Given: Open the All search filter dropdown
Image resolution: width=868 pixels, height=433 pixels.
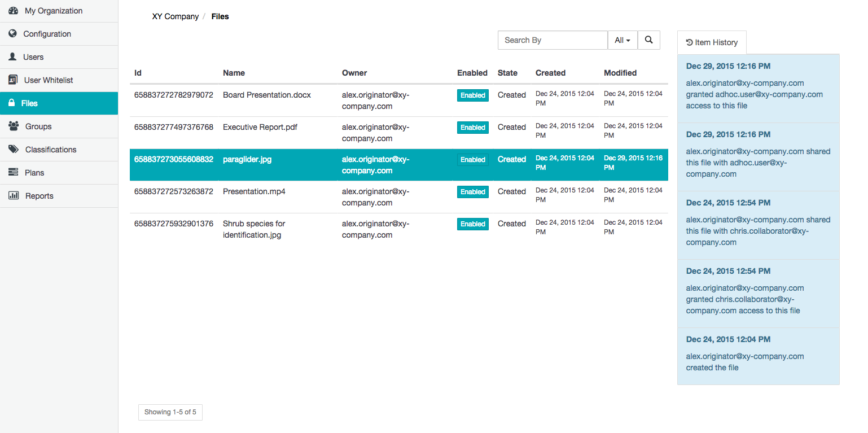Looking at the screenshot, I should (622, 40).
